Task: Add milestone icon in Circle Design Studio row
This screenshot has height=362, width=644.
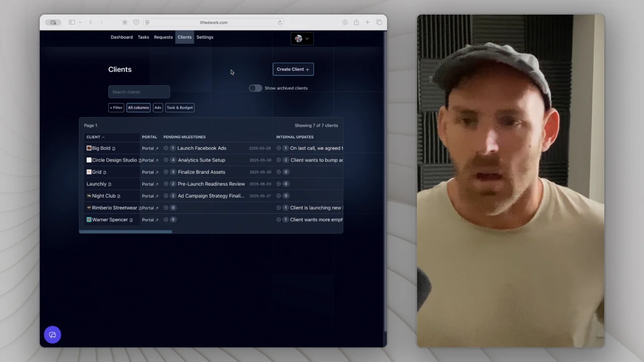Action: point(166,160)
